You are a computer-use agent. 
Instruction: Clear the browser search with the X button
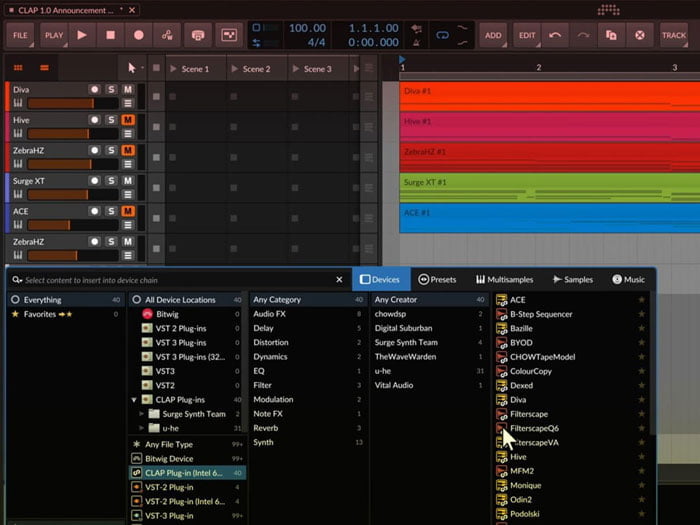[339, 279]
